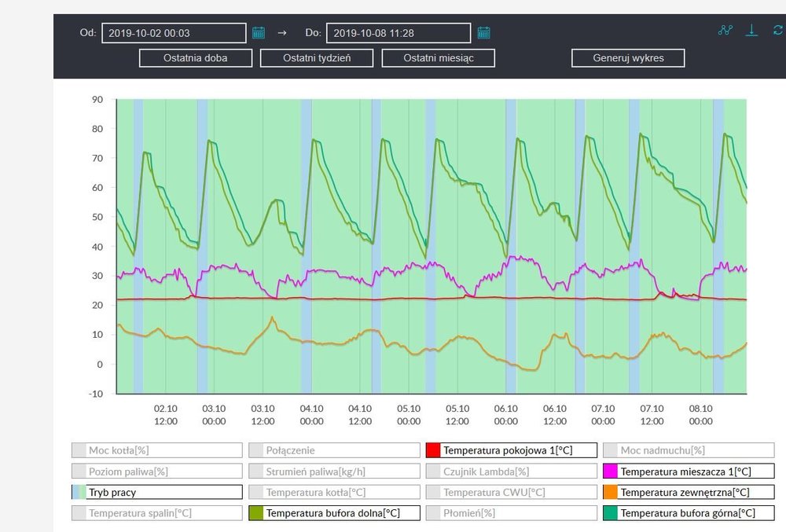Hide the 'Temperatura bufora dolna' series
786x532 pixels.
[x=334, y=513]
